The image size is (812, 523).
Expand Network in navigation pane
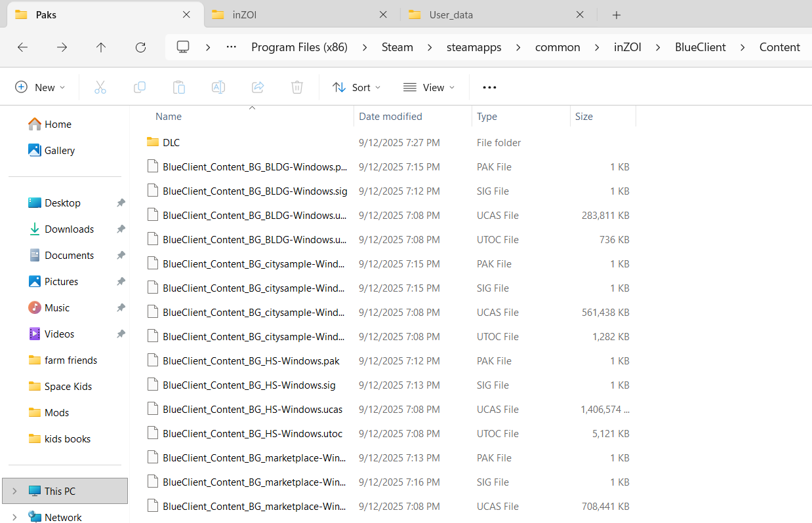pos(14,517)
